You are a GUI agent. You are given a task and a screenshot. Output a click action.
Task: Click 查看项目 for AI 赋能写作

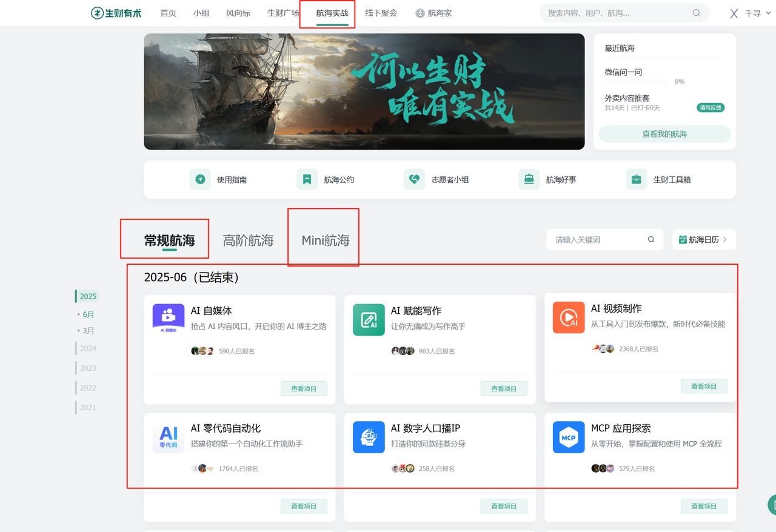coord(504,388)
